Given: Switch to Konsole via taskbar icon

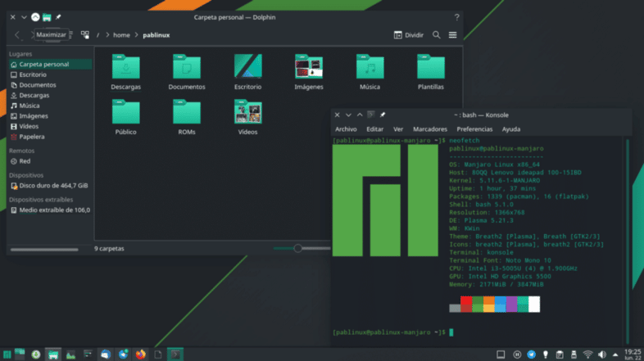Looking at the screenshot, I should [175, 354].
